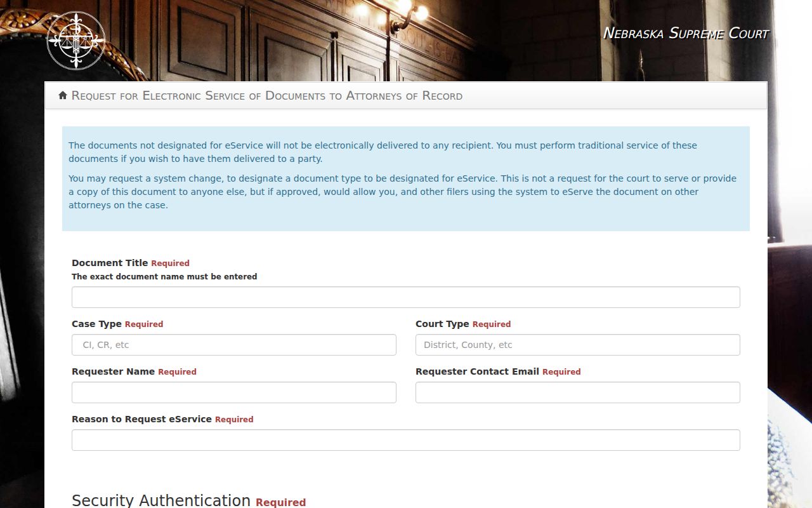Click the Document Title label
The width and height of the screenshot is (812, 508).
[x=110, y=263]
